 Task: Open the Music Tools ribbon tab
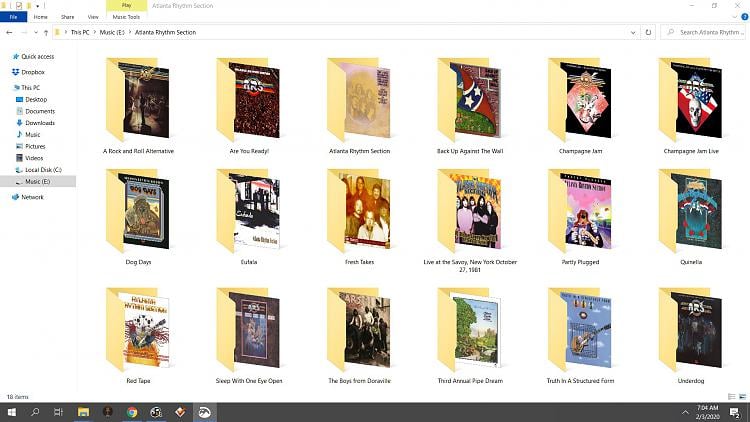126,17
